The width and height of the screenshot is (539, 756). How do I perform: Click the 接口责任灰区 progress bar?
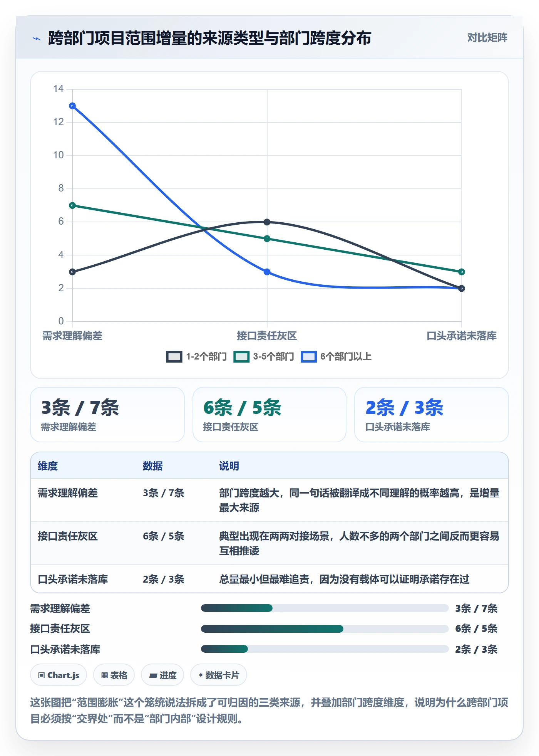point(325,629)
